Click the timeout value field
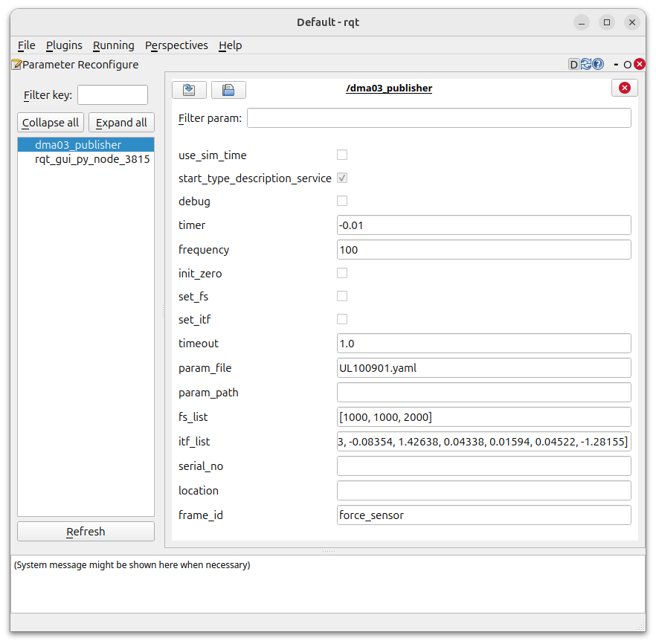656x644 pixels. tap(483, 343)
